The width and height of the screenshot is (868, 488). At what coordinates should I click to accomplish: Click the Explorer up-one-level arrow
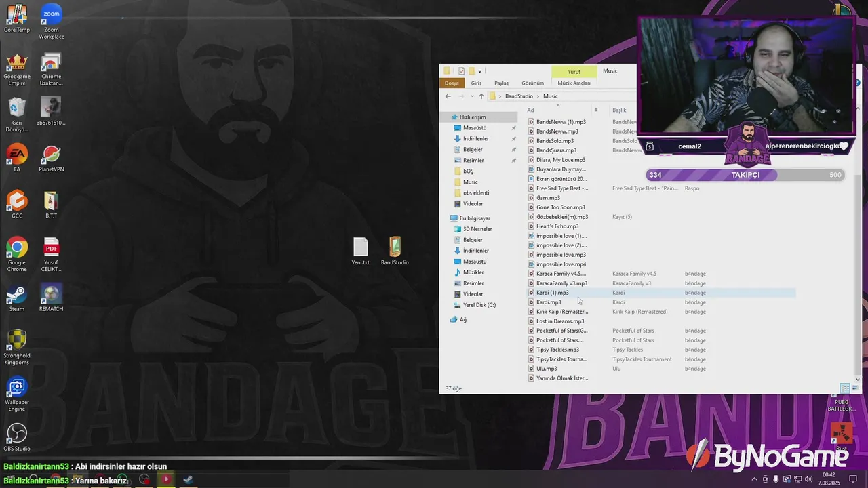point(481,96)
